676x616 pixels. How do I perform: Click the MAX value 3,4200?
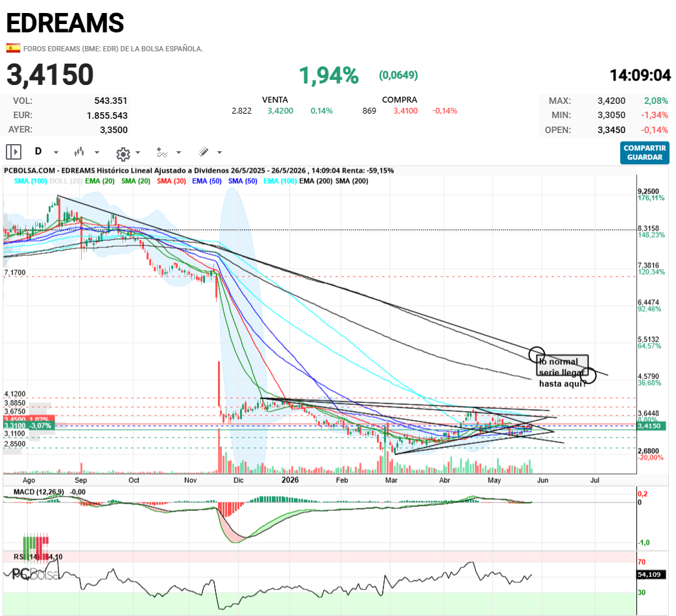coord(611,101)
